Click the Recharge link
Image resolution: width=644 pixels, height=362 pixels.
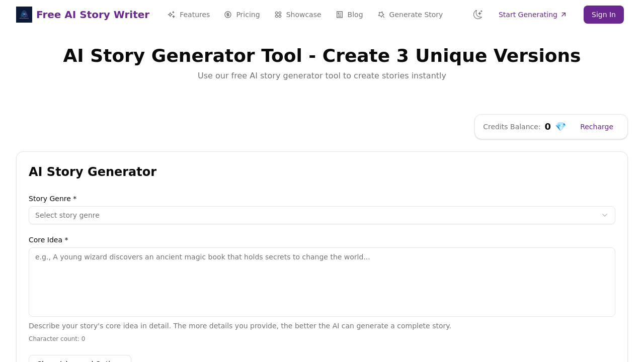[x=597, y=126]
